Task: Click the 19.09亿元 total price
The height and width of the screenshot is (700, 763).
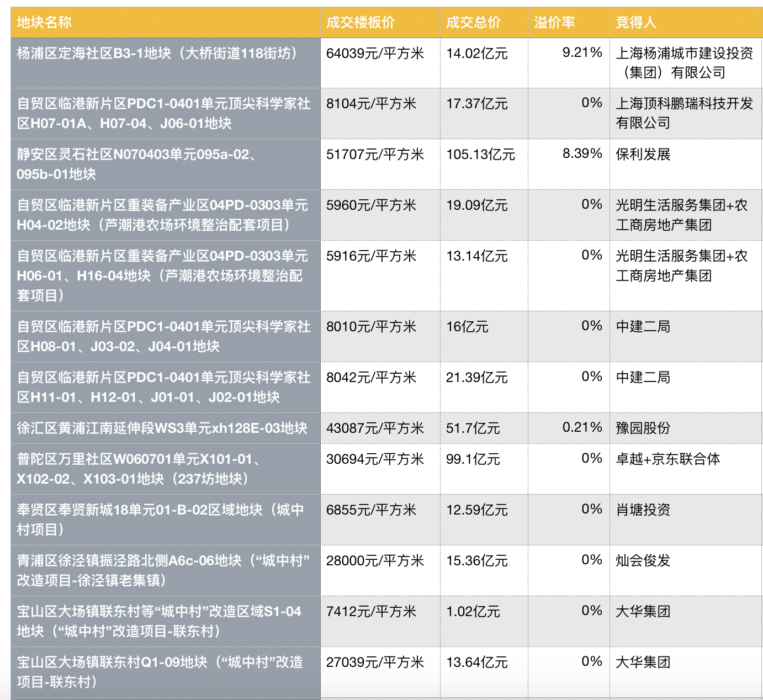Action: 477,205
